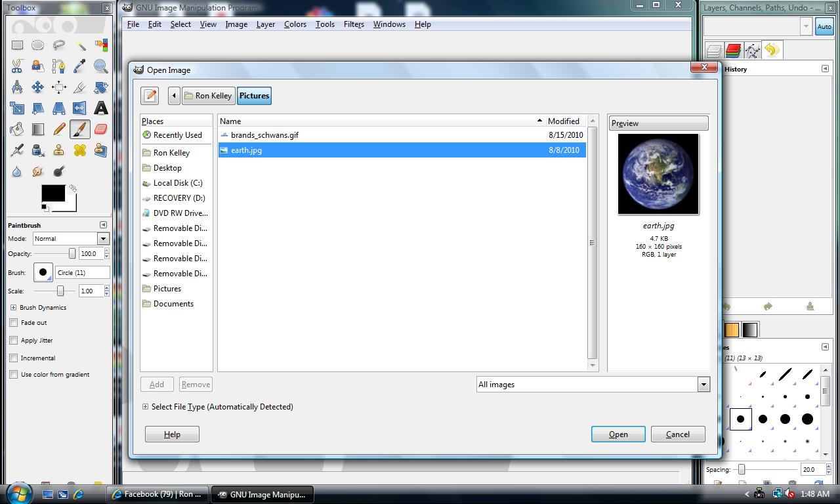
Task: Select the Scissors Select tool
Action: [17, 66]
